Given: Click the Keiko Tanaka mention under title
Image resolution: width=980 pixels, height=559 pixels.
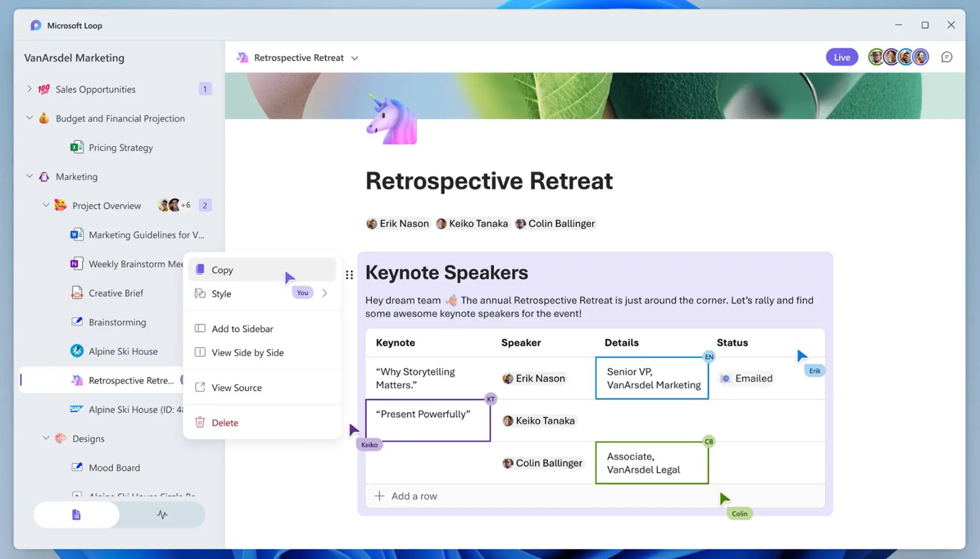Looking at the screenshot, I should [472, 224].
